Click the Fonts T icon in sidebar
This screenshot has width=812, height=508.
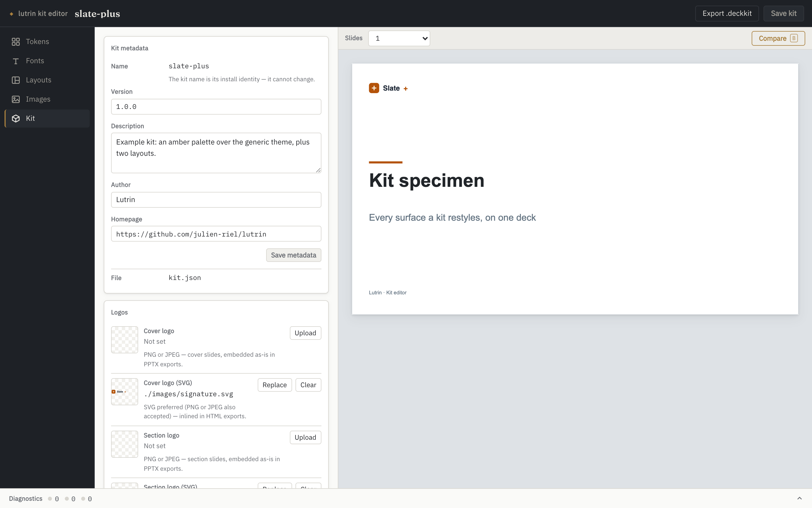(x=16, y=61)
